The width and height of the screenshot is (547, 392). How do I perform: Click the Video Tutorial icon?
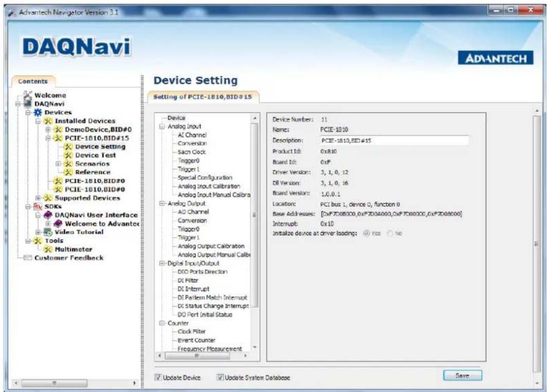click(x=48, y=232)
